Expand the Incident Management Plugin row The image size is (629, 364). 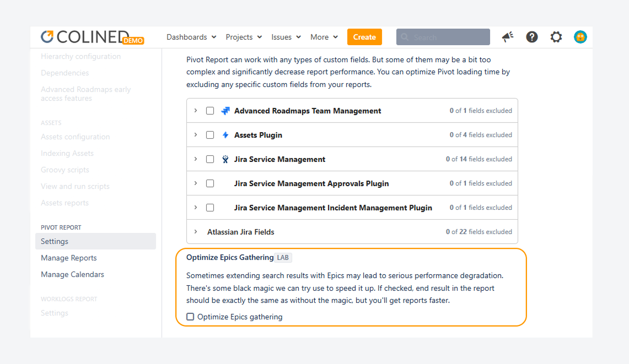[x=196, y=207]
